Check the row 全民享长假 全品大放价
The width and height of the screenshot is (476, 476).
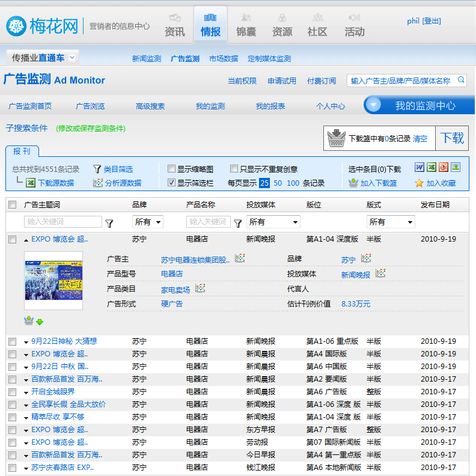tap(13, 404)
